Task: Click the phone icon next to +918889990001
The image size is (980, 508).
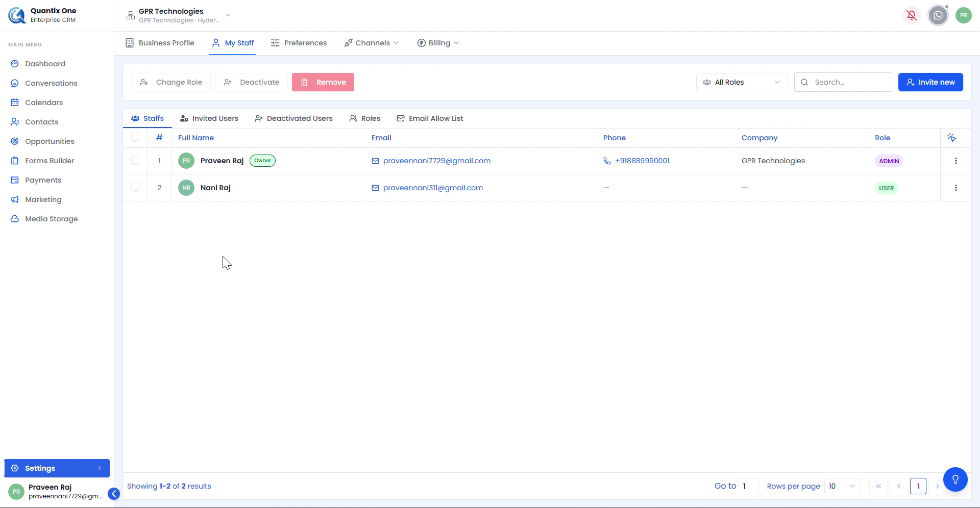Action: pyautogui.click(x=607, y=161)
